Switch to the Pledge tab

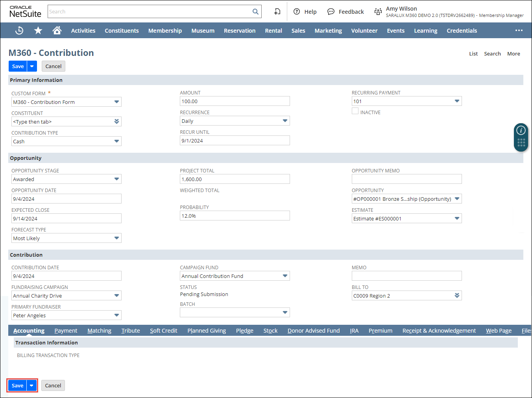[244, 331]
